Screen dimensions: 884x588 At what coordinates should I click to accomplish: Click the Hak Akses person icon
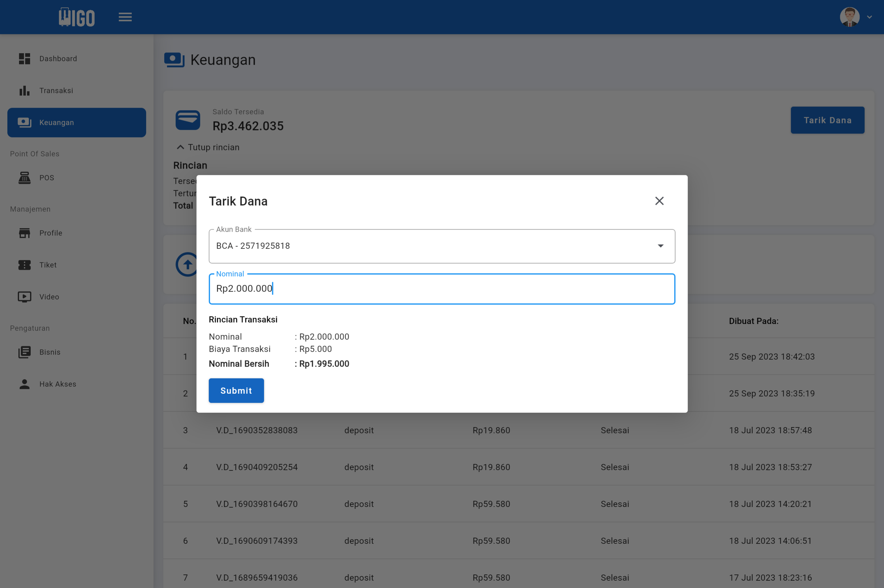(24, 384)
